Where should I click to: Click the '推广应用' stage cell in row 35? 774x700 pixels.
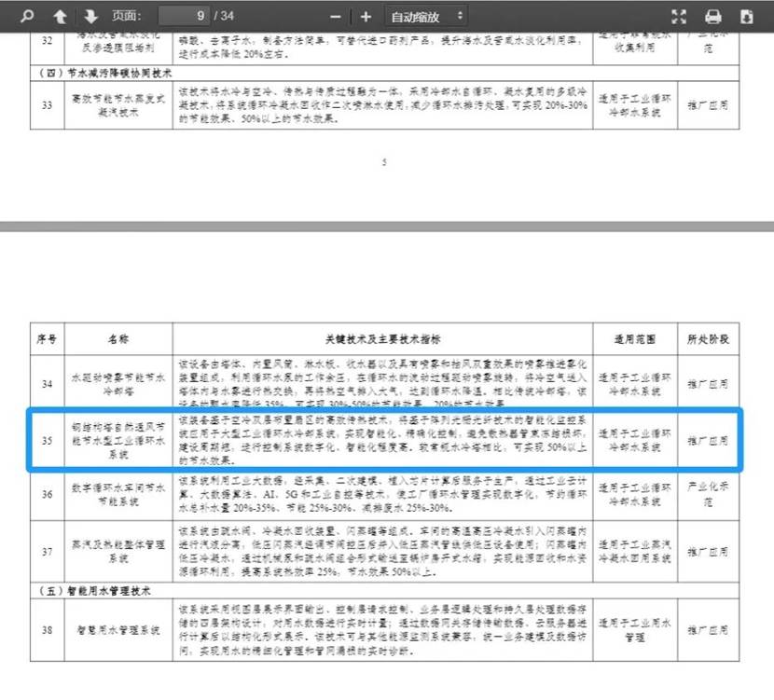(x=709, y=440)
